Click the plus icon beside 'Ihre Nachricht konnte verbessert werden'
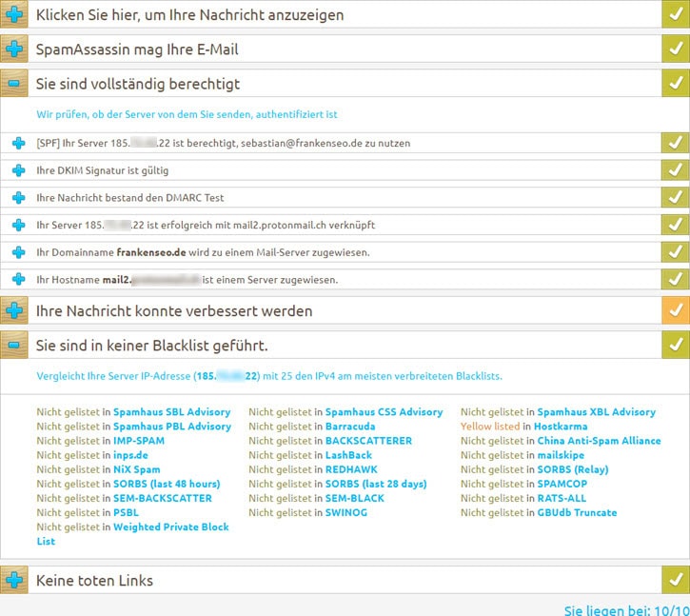This screenshot has width=690, height=616. 14,310
